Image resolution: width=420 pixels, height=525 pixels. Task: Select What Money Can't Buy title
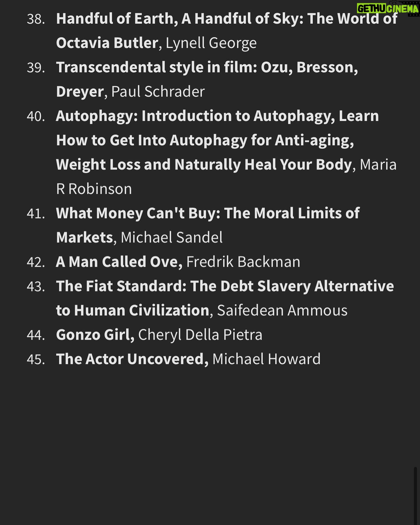[x=208, y=225]
